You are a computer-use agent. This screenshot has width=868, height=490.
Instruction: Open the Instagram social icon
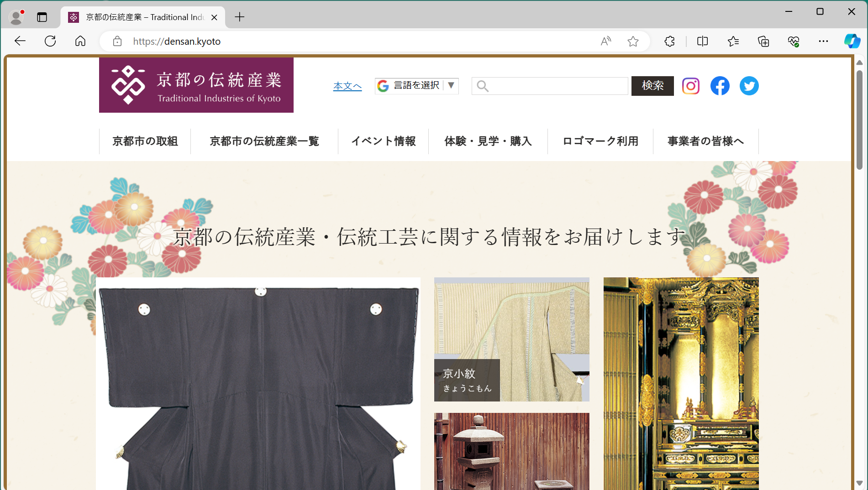pos(690,86)
